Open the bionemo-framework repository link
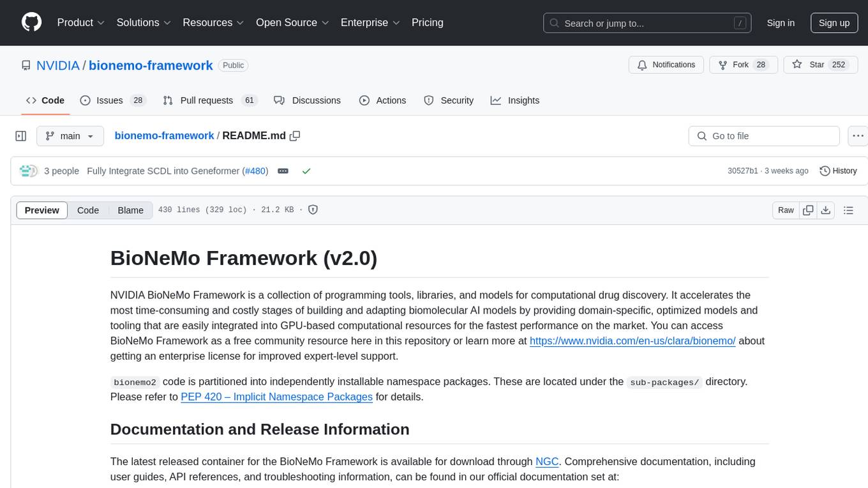The image size is (868, 488). tap(151, 65)
